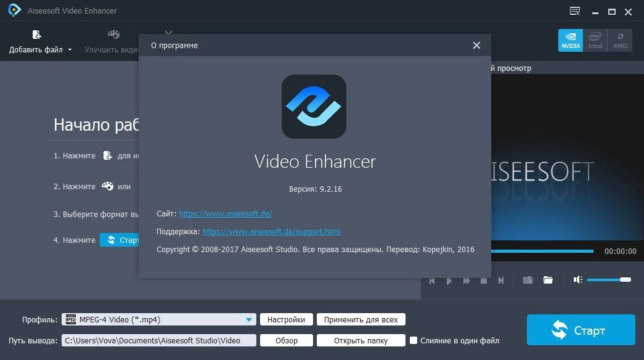Screen dimensions: 644x360
Task: Open the menu icon next to minimize
Action: pos(575,11)
